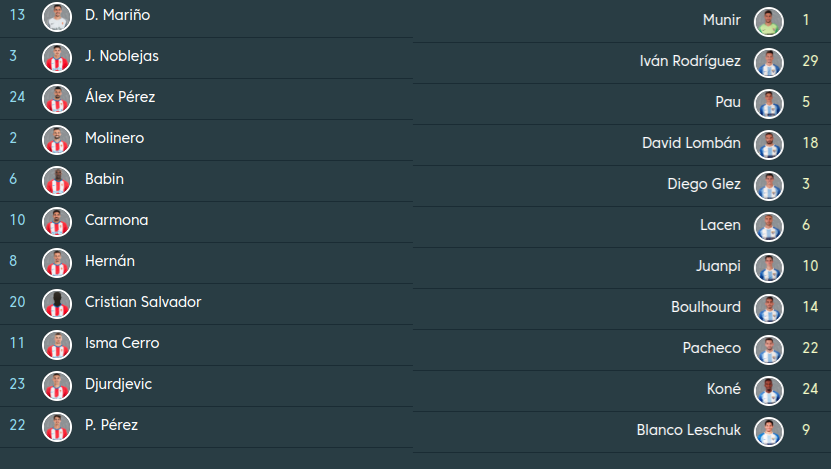Click Carmona's player avatar
Screen dimensions: 831x469
coord(57,222)
